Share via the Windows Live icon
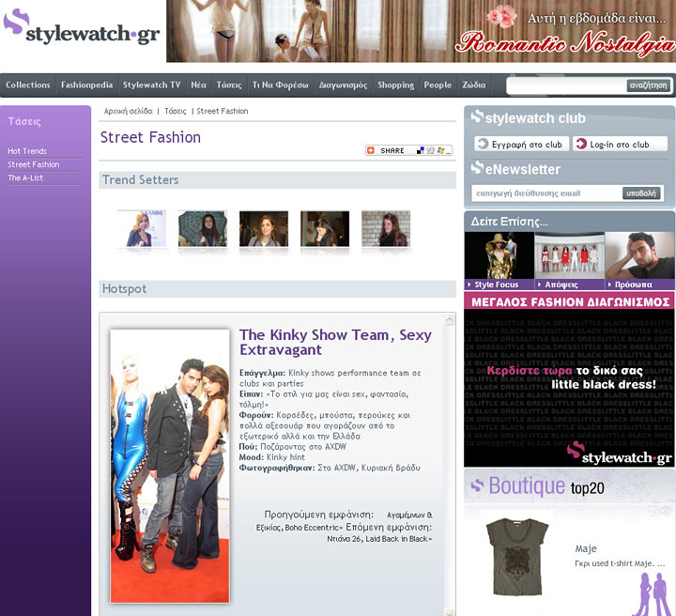Image resolution: width=676 pixels, height=616 pixels. click(x=440, y=150)
